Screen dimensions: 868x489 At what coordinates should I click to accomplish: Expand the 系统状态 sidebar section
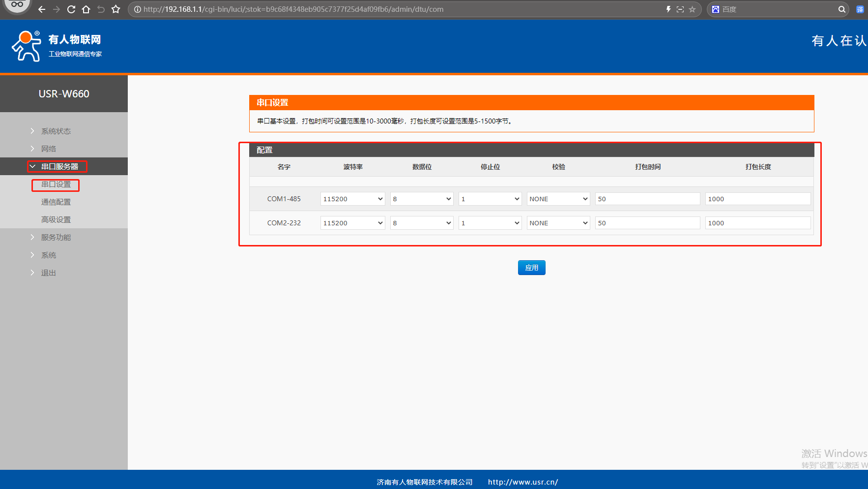click(x=56, y=131)
